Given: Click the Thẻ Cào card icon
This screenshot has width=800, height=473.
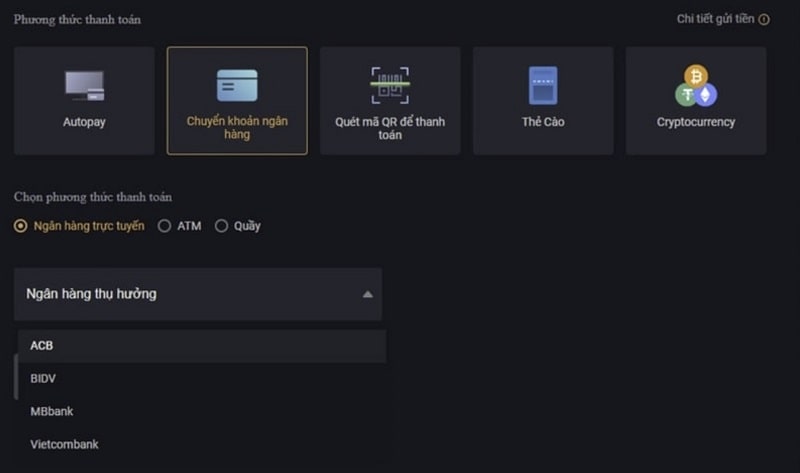Looking at the screenshot, I should [543, 85].
